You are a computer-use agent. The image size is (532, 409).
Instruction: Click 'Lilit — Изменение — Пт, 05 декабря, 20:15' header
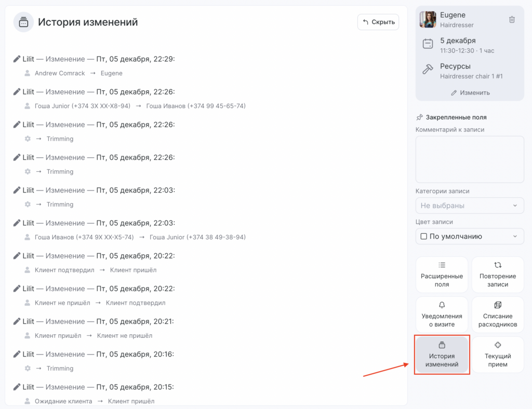98,387
